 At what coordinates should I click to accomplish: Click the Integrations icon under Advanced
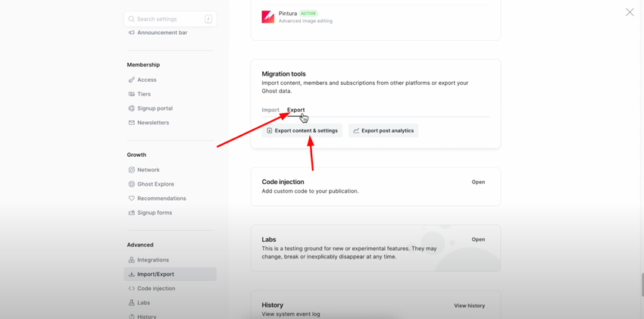tap(131, 260)
